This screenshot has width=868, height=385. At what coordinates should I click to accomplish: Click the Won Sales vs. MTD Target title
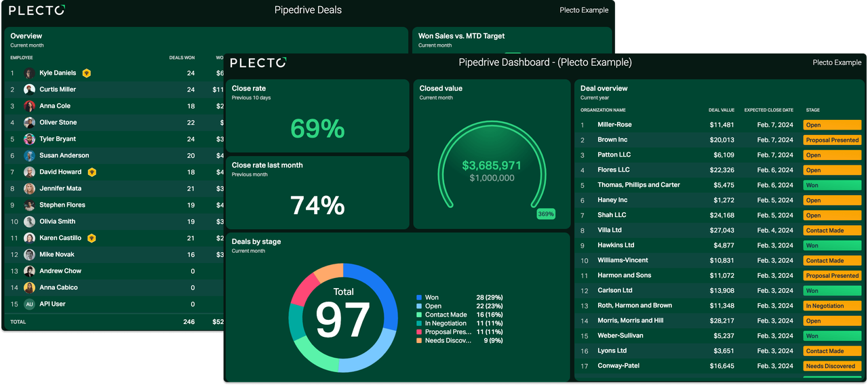[x=461, y=36]
